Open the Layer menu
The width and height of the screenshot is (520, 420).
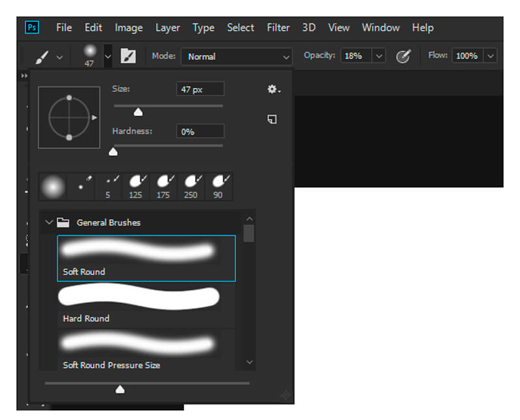[x=168, y=28]
